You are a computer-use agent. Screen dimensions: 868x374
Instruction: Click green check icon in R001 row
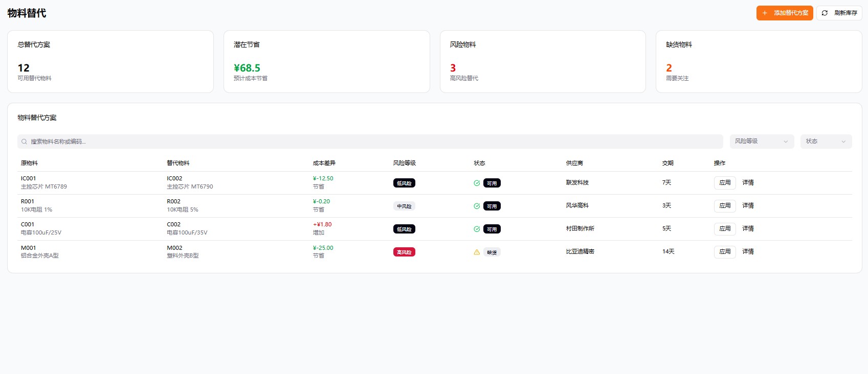(x=477, y=206)
